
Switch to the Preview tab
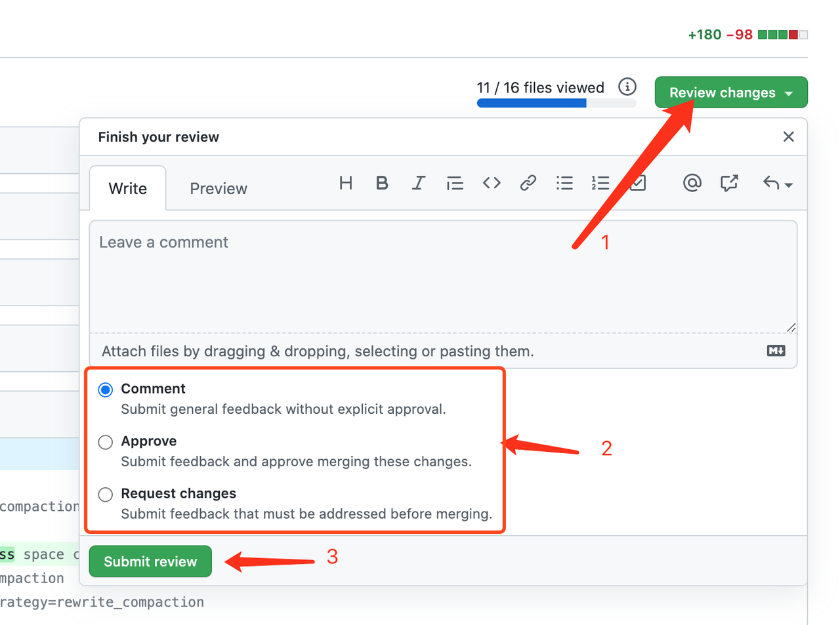(x=218, y=189)
